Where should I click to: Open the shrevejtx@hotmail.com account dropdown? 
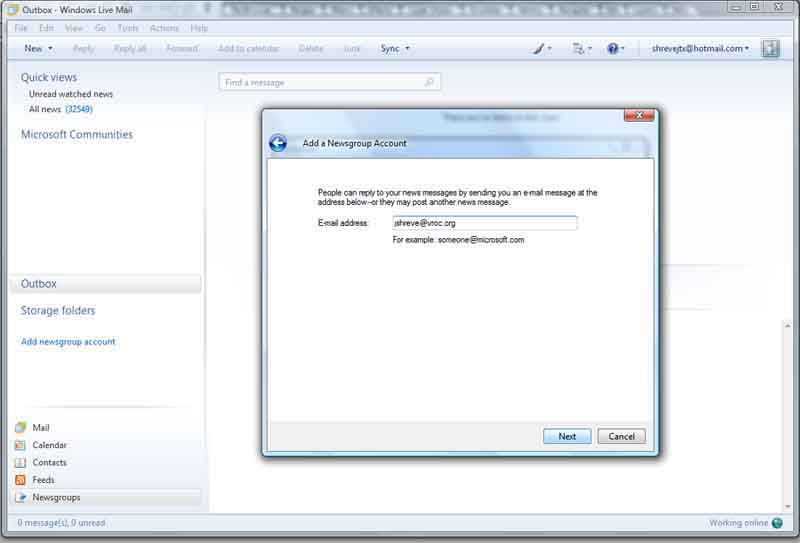coord(700,48)
